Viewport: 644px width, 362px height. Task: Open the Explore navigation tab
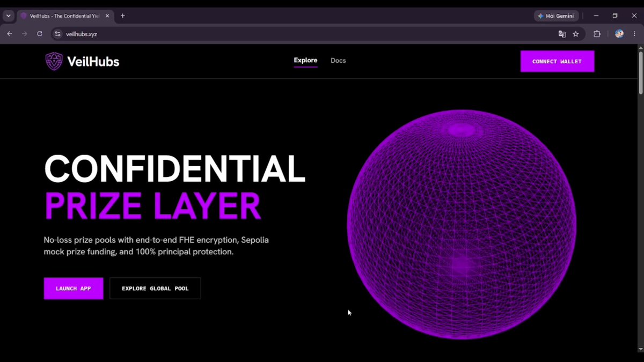pyautogui.click(x=305, y=61)
